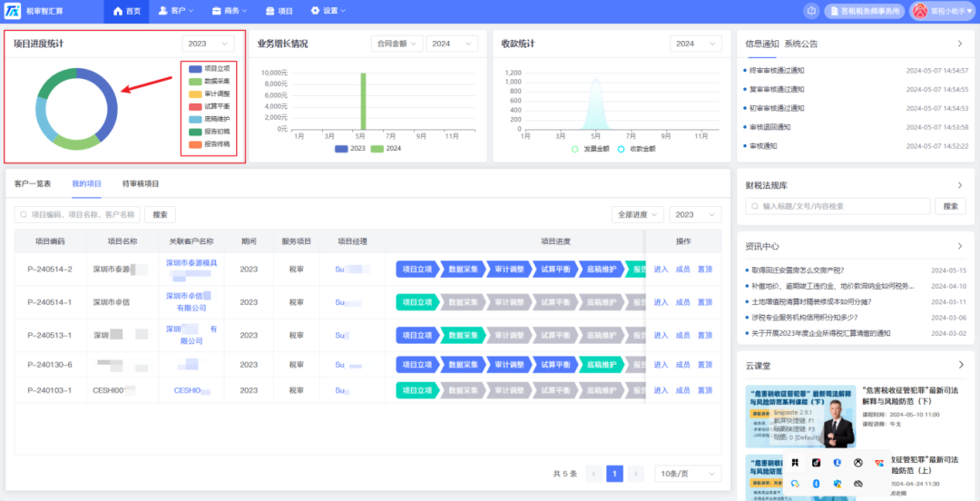Switch to the 待审核项目 tab

point(141,184)
